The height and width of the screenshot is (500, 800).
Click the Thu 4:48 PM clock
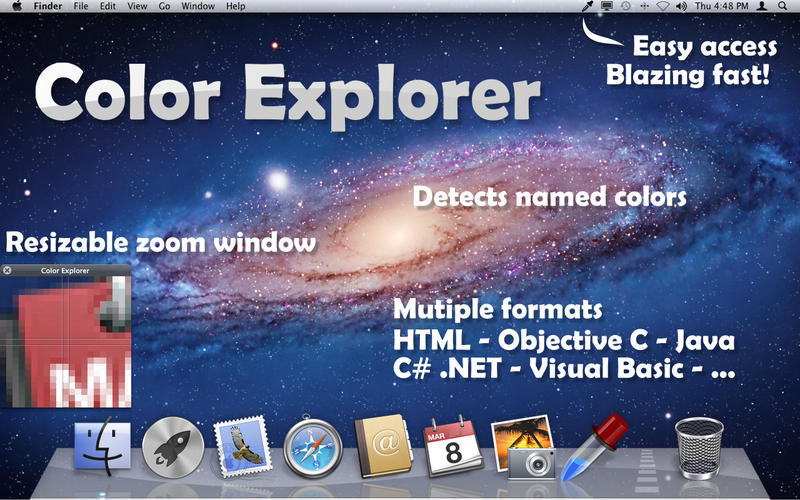pos(721,6)
